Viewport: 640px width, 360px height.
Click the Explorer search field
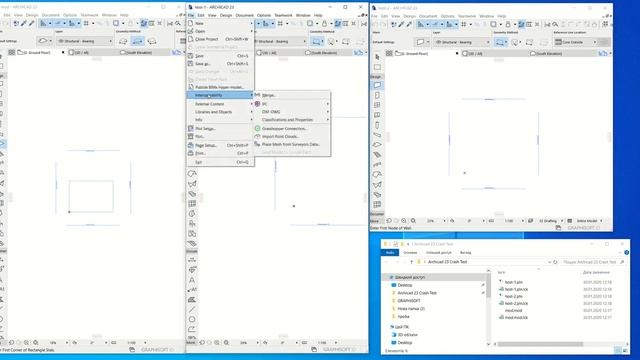[592, 262]
